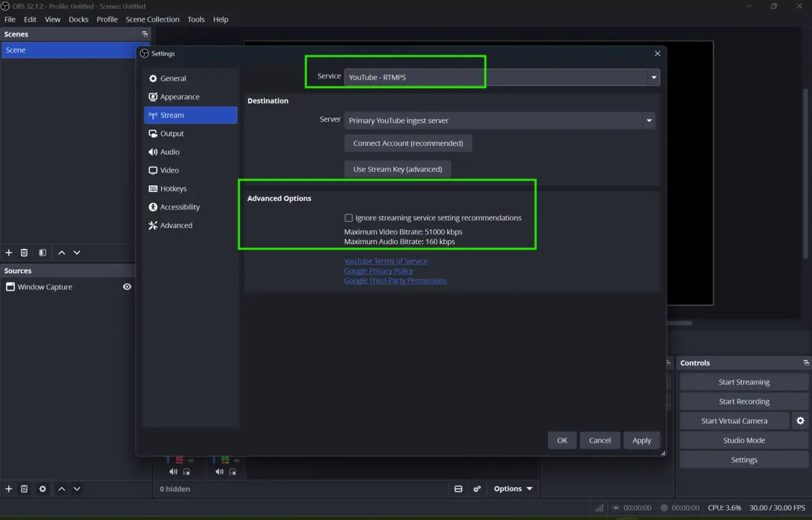812x520 pixels.
Task: Open the Help menu
Action: (221, 19)
